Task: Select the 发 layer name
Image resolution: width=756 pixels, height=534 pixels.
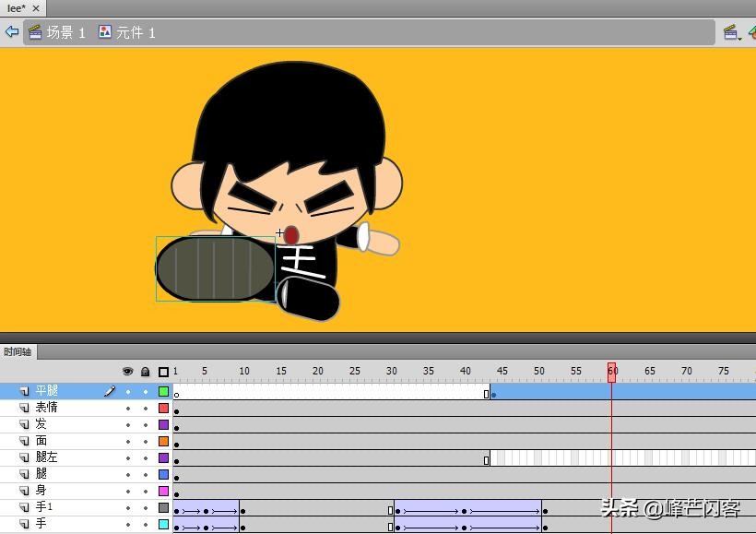Action: 41,423
